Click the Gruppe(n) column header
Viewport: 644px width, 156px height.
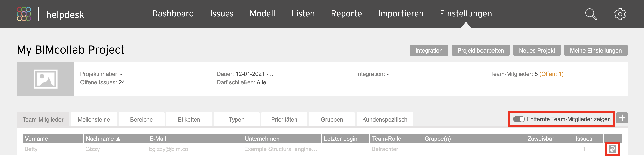469,139
